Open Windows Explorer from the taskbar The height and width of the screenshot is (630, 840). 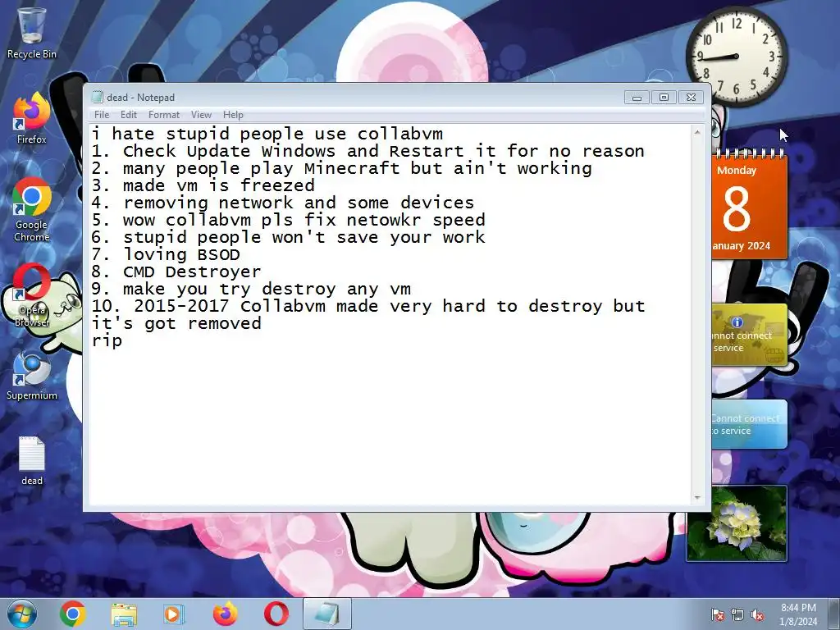click(124, 614)
